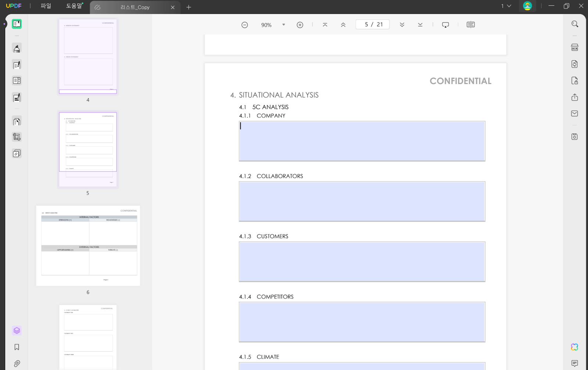Open the Organize Pages tool

(17, 121)
